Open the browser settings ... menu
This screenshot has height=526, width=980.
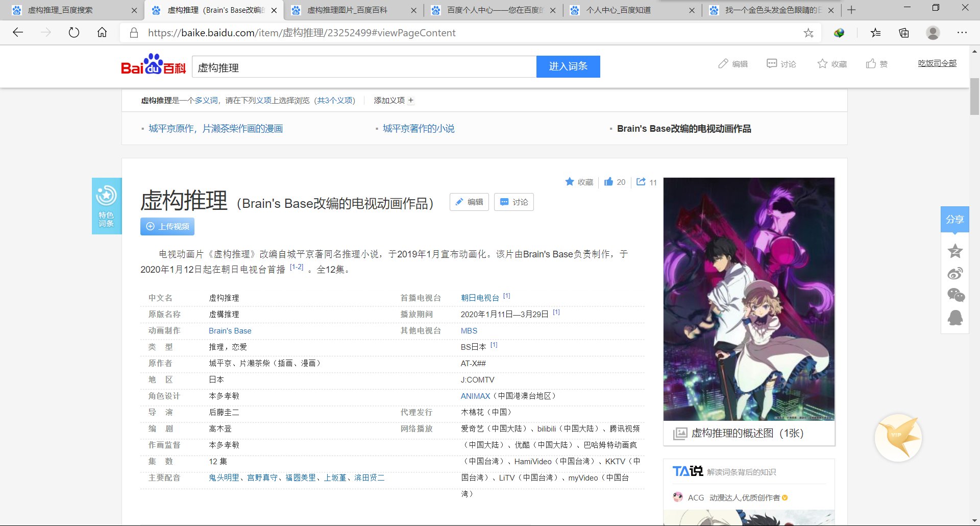pos(962,33)
